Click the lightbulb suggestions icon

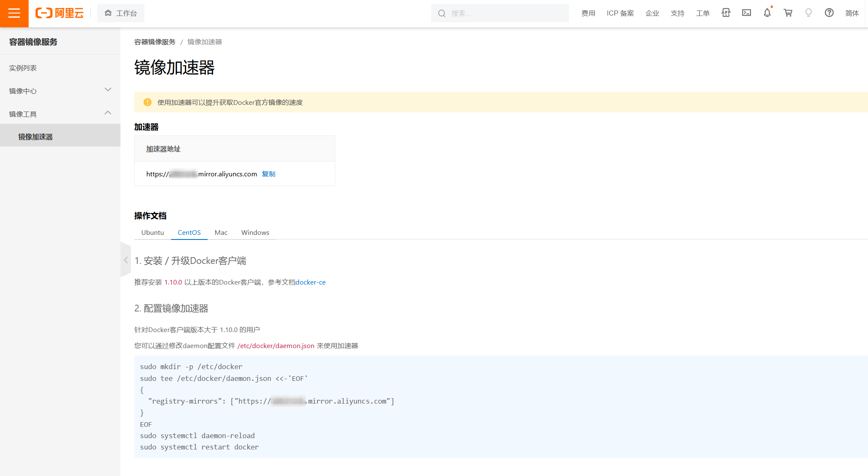[808, 13]
